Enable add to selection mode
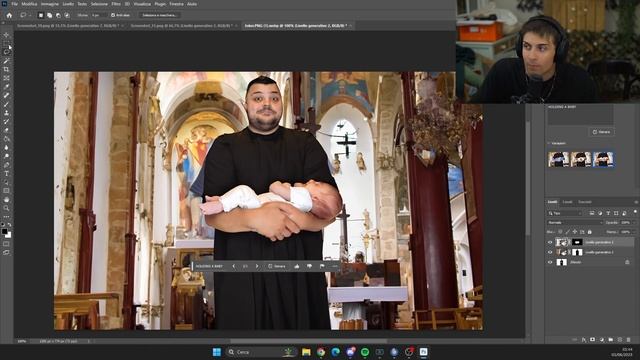 click(49, 15)
